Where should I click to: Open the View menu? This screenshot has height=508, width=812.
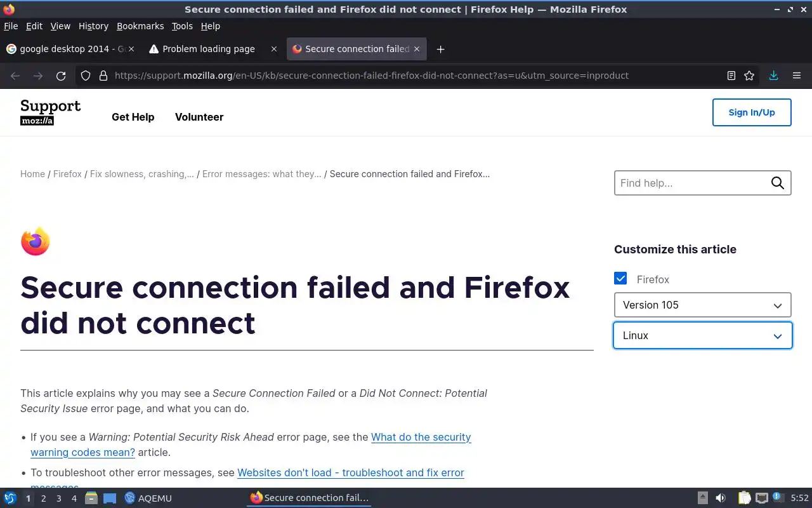(60, 26)
